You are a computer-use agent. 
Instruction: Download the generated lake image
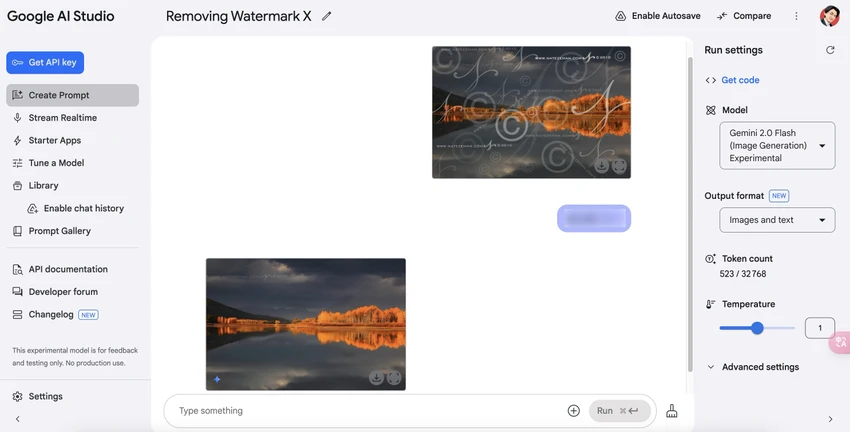(376, 378)
